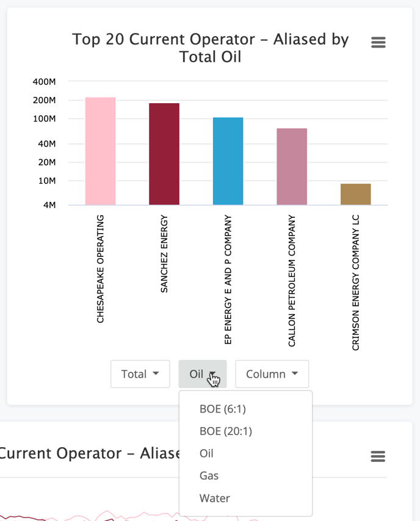Click the 40M y-axis value
The image size is (420, 521).
pos(46,144)
